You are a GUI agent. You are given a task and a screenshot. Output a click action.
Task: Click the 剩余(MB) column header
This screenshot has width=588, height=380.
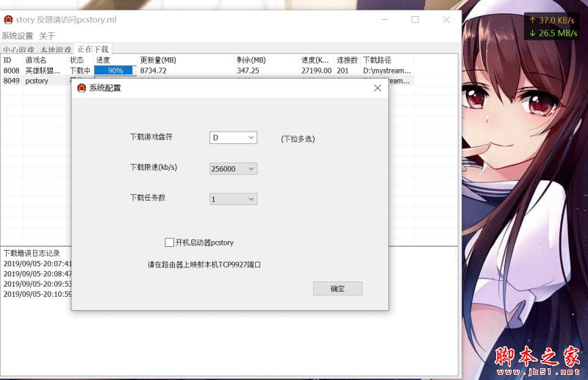266,60
